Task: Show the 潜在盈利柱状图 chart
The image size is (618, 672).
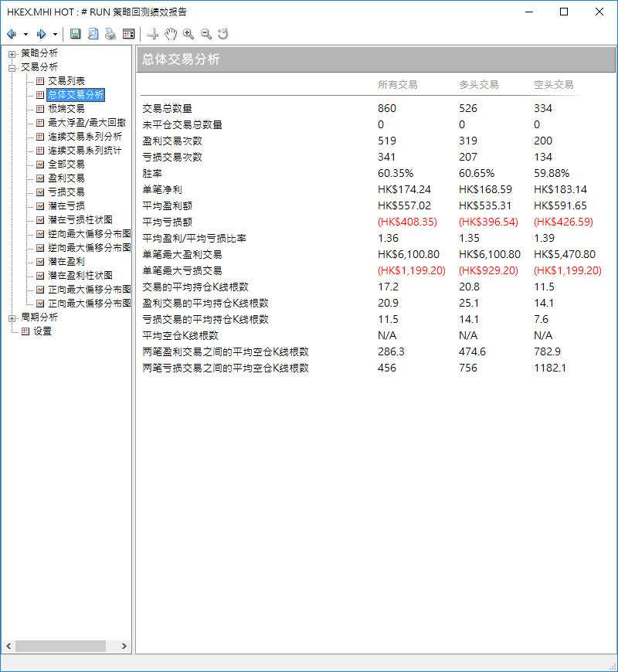Action: (80, 276)
